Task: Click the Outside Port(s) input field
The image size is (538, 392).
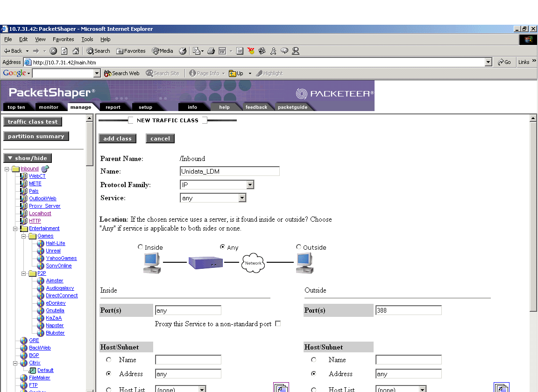Action: pos(408,310)
